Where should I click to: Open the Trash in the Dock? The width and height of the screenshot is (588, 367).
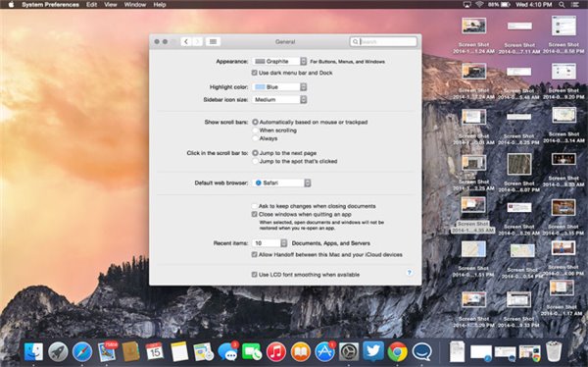click(554, 351)
